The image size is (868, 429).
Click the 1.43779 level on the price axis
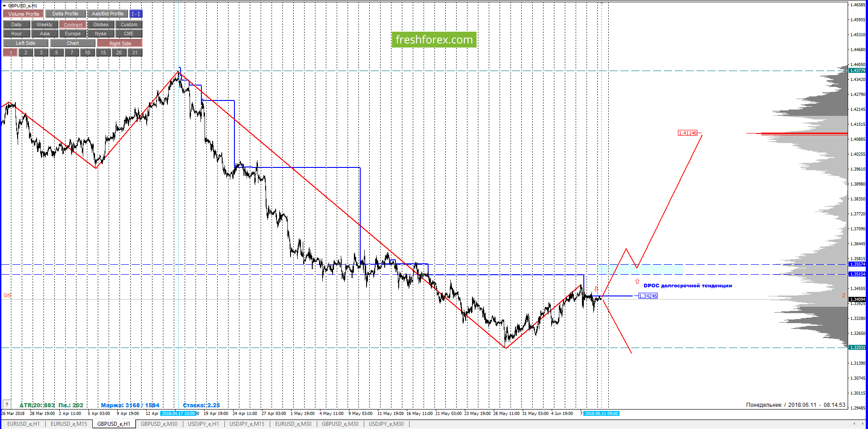pyautogui.click(x=857, y=71)
